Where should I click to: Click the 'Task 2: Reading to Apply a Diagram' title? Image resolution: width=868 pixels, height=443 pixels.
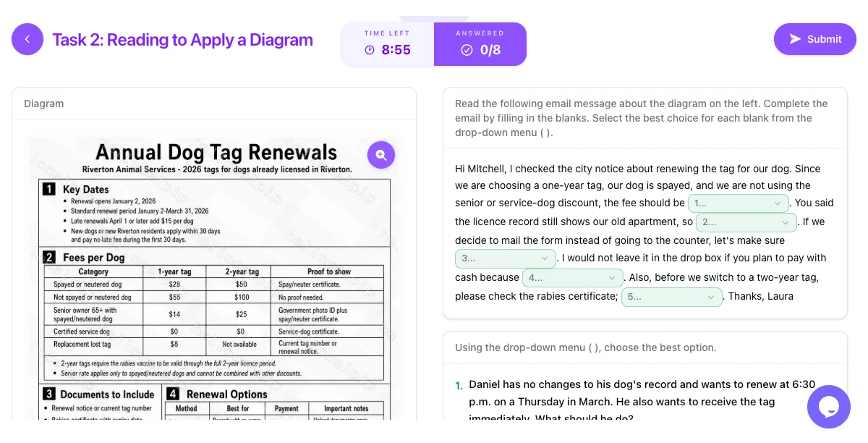[x=182, y=40]
